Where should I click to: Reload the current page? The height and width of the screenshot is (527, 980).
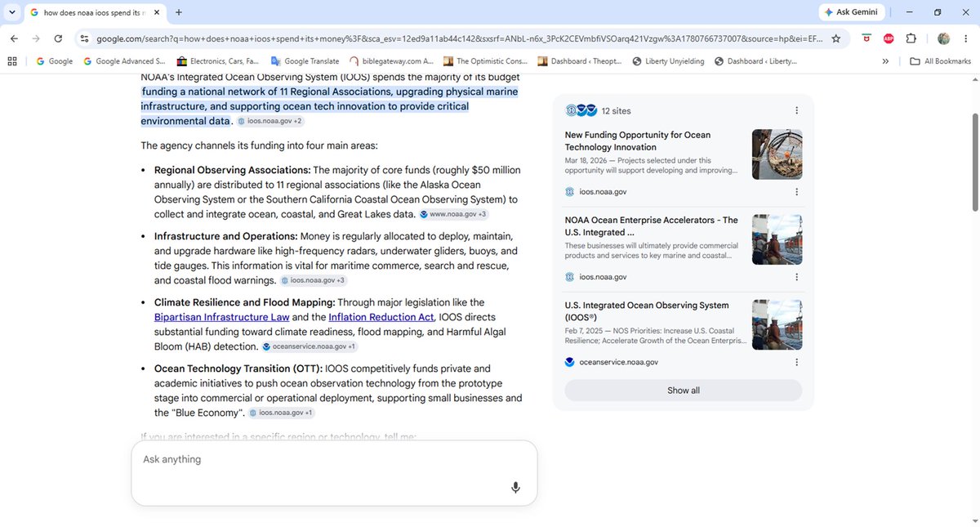pyautogui.click(x=58, y=38)
